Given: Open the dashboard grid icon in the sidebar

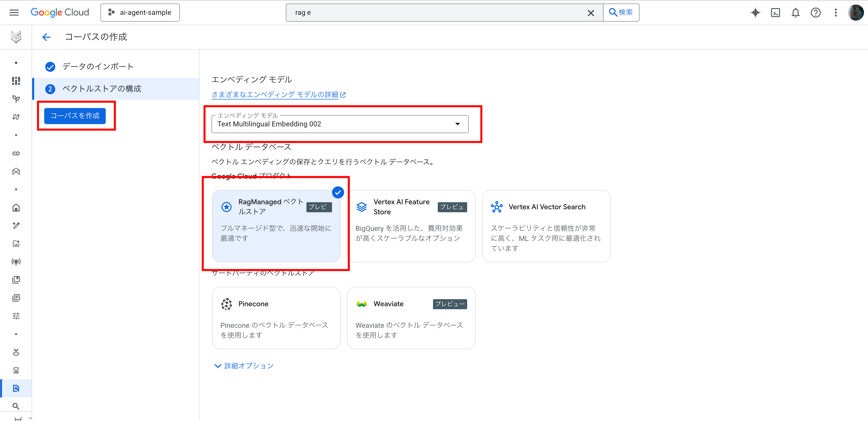Looking at the screenshot, I should pos(16,81).
